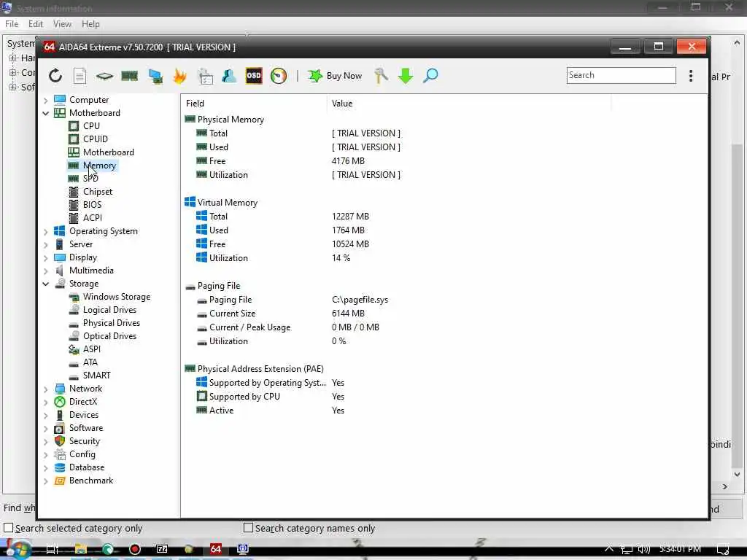747x560 pixels.
Task: Open Windows Storage tree item
Action: [x=117, y=297]
